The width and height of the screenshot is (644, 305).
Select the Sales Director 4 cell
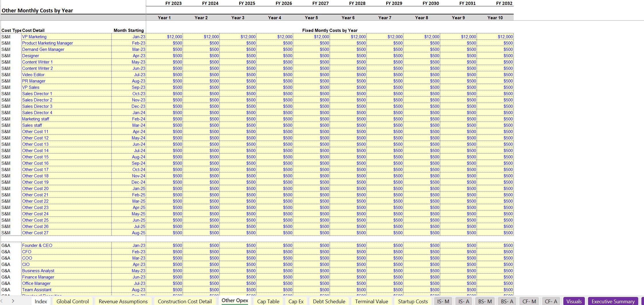click(66, 113)
